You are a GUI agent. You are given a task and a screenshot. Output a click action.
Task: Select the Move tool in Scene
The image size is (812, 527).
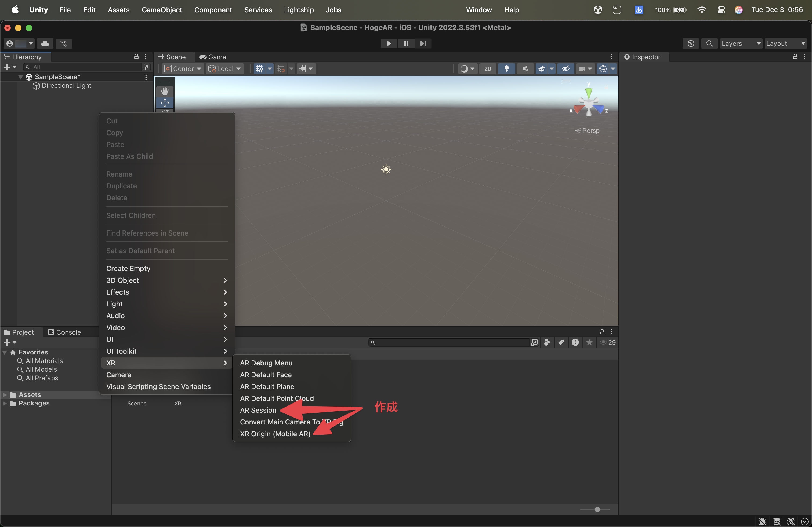tap(165, 103)
